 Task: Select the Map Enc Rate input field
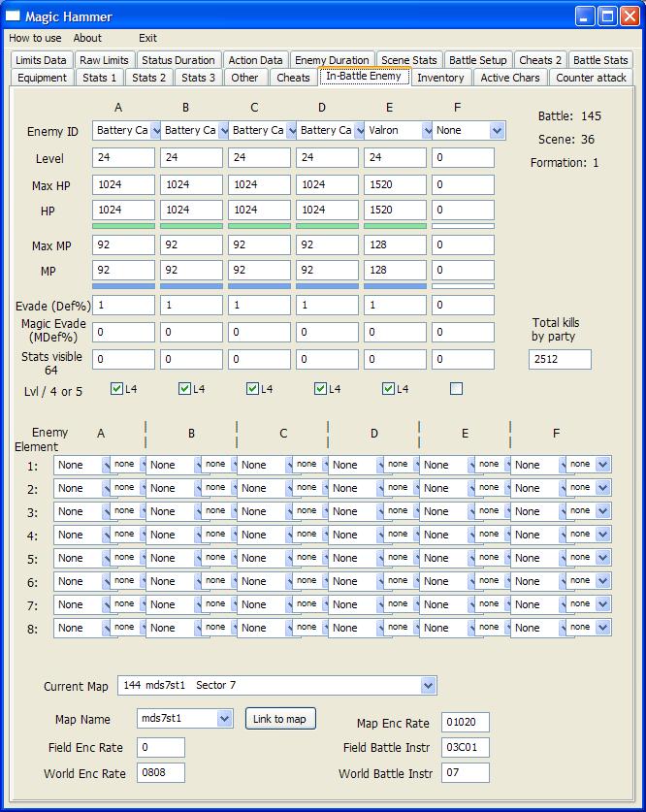[x=466, y=722]
